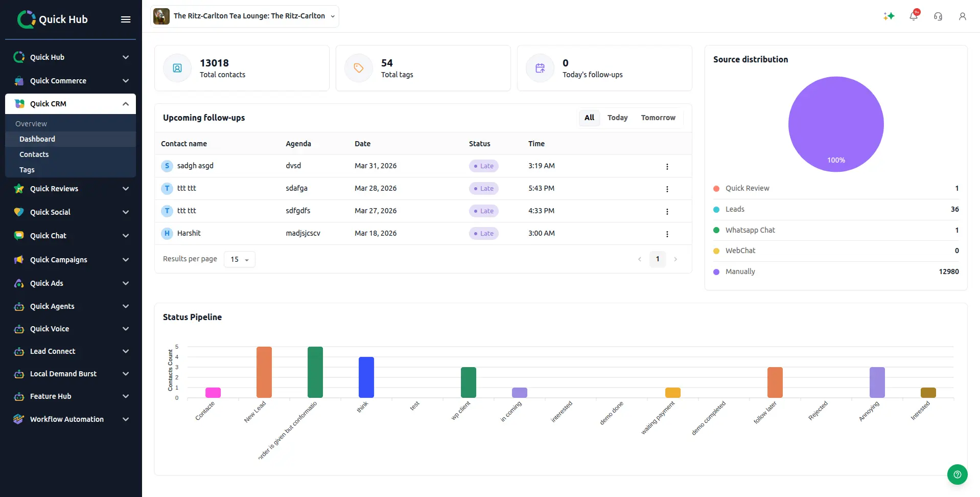
Task: Click the Quick Hub logo
Action: coord(53,19)
